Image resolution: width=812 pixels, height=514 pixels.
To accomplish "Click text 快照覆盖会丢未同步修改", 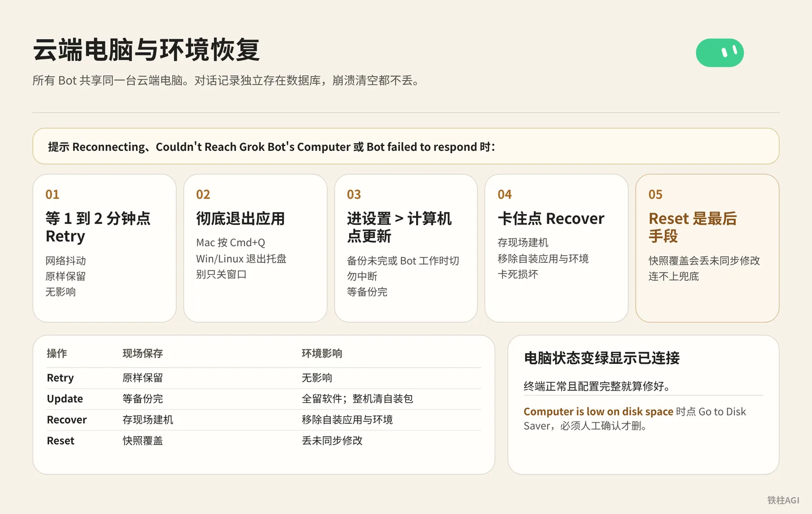I will pyautogui.click(x=704, y=261).
